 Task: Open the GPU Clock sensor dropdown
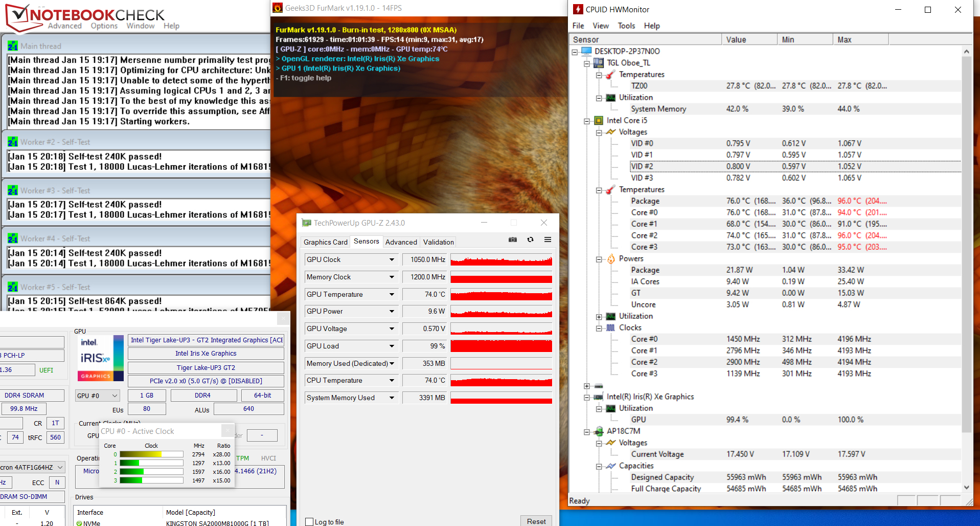(x=392, y=260)
